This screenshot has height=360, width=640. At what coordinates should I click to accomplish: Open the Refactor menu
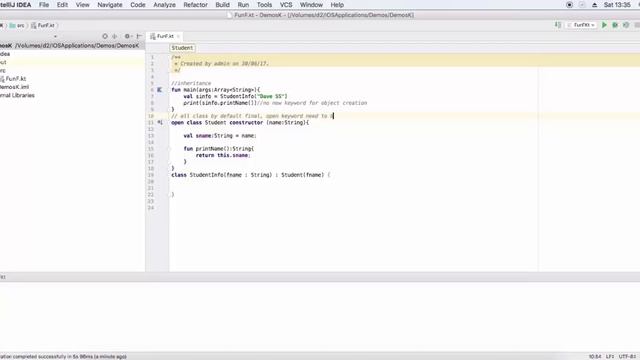tap(196, 5)
